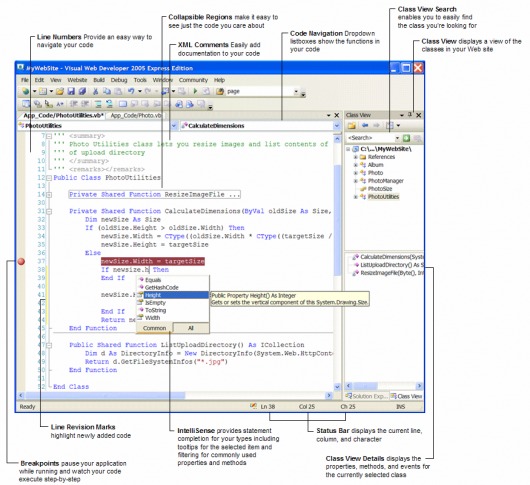Switch to the Solution Explorer bottom tab

tap(366, 396)
